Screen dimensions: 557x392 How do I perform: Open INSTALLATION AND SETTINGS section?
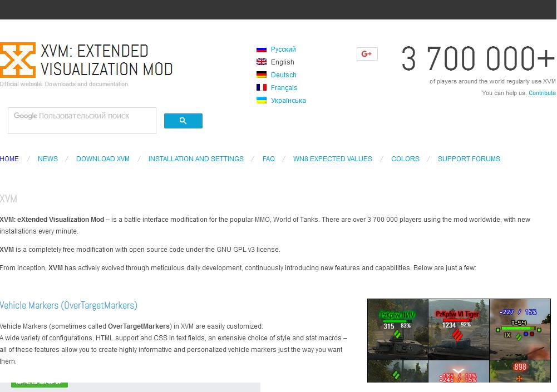pyautogui.click(x=196, y=159)
